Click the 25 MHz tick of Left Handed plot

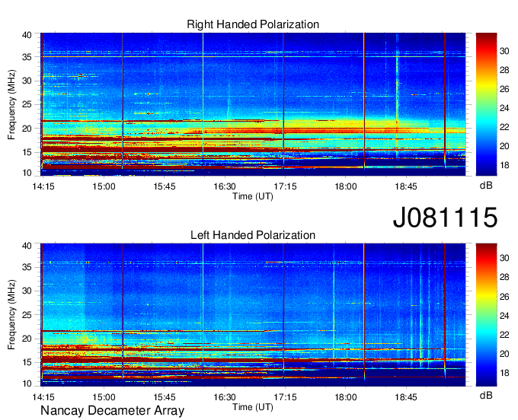point(27,315)
